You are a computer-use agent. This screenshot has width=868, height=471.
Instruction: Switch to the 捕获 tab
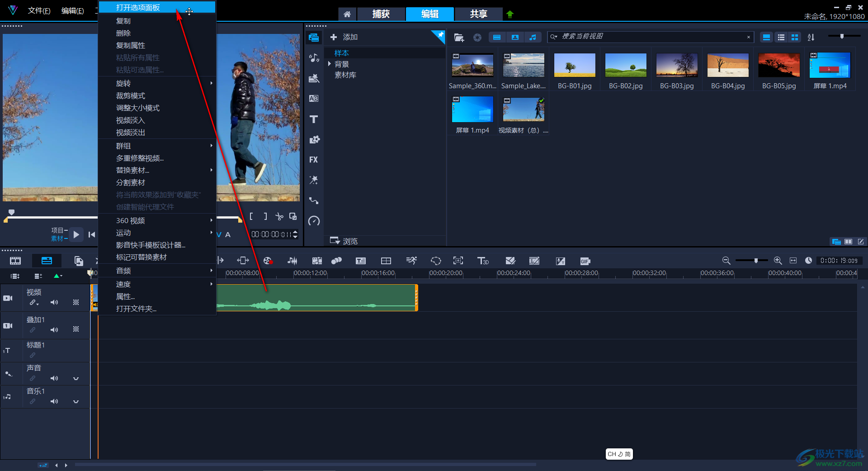(381, 14)
